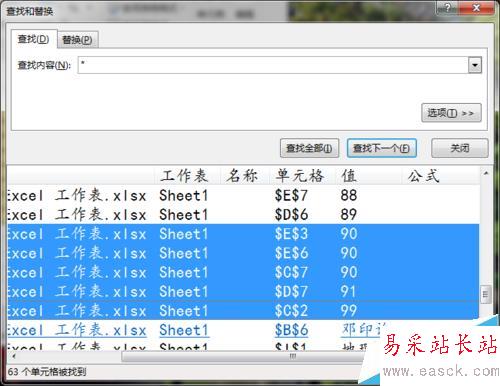The height and width of the screenshot is (386, 500).
Task: Select the result row for $E$6
Action: click(243, 253)
